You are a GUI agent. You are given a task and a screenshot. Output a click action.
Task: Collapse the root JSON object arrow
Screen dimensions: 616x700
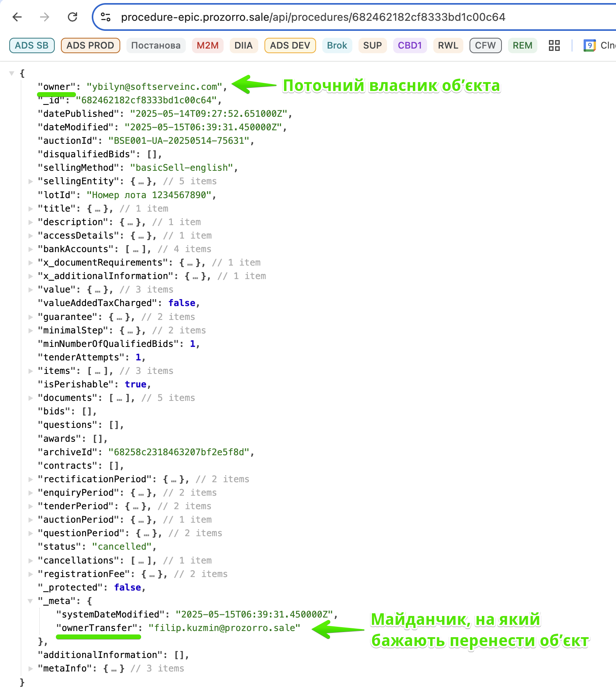point(12,73)
